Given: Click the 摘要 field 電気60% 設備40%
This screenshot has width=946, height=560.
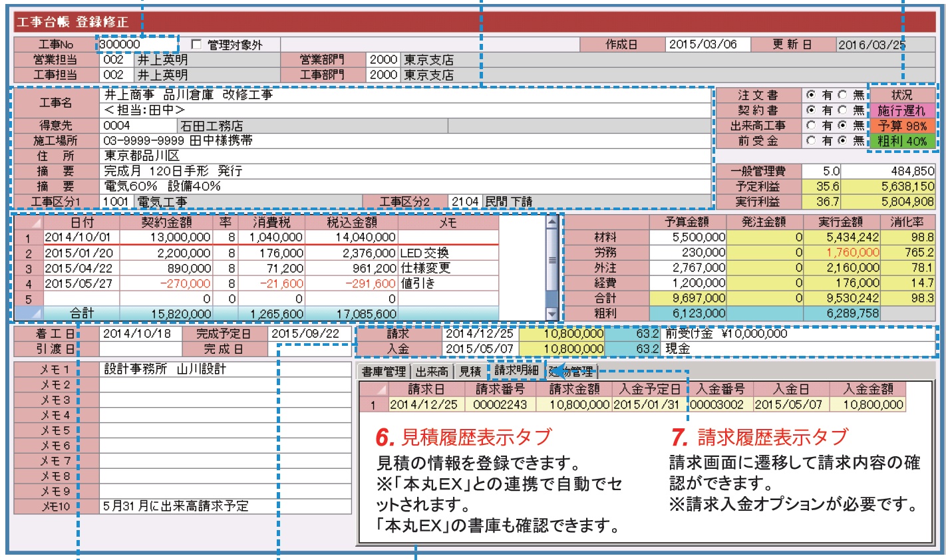Looking at the screenshot, I should 406,187.
